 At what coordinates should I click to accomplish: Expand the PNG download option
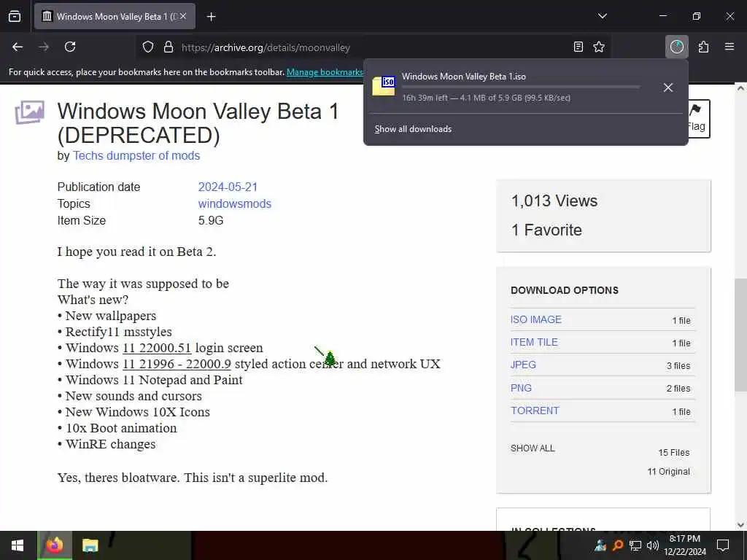[x=521, y=388]
